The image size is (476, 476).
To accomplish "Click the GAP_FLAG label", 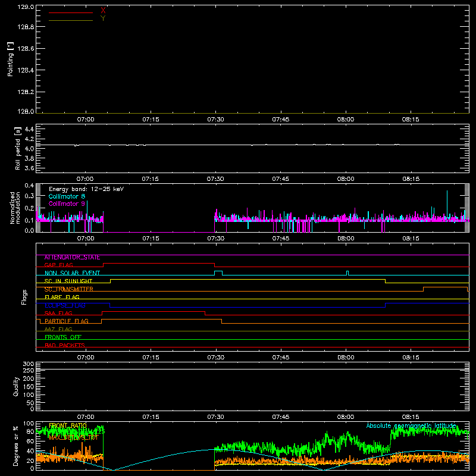I will tap(58, 265).
